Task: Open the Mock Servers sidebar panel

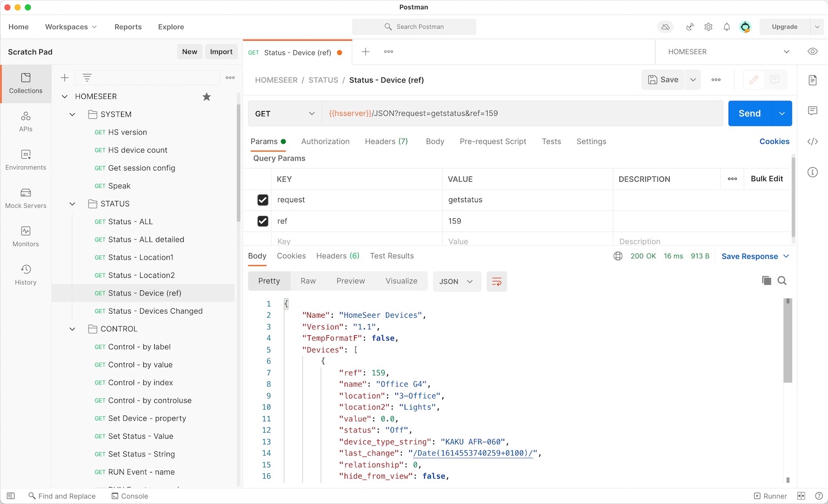Action: pos(26,199)
